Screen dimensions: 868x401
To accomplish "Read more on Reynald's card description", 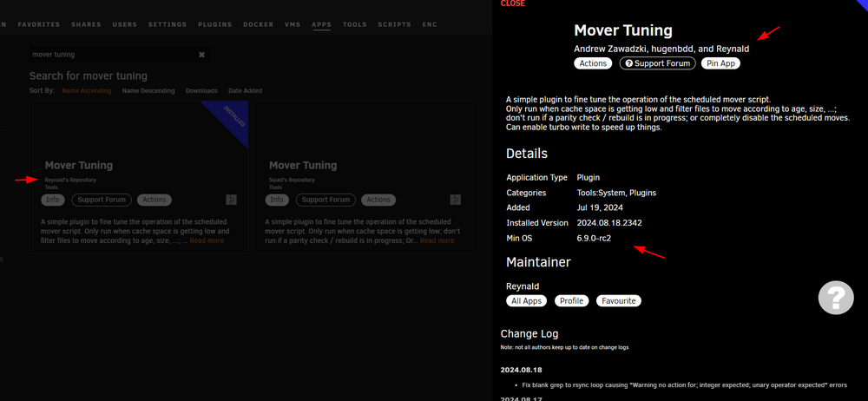I will coord(207,241).
